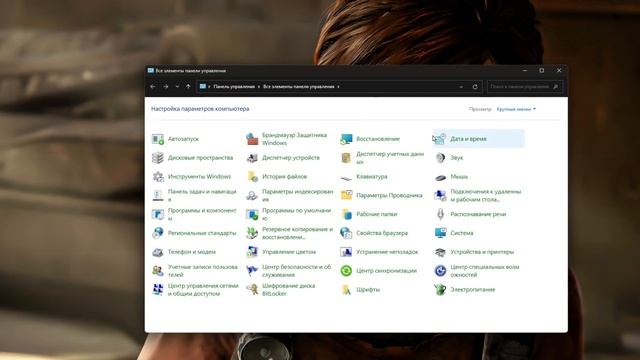The width and height of the screenshot is (640, 360).
Task: Open the Крупные значки view dropdown
Action: tap(516, 109)
